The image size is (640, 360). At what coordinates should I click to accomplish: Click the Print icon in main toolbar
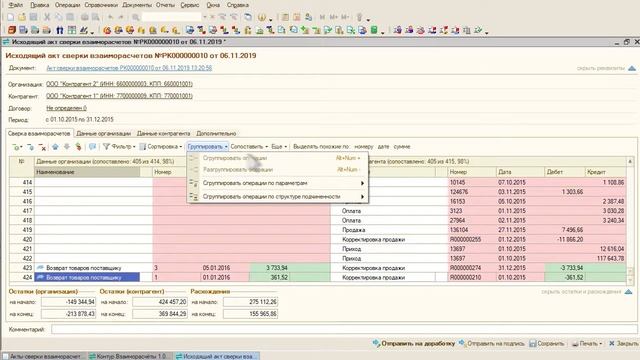(84, 17)
